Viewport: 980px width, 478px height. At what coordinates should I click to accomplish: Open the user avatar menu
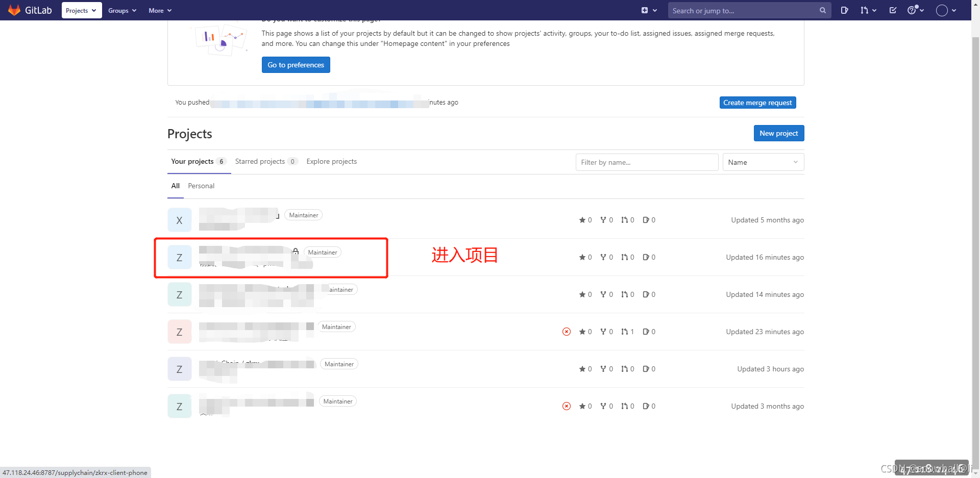[x=946, y=10]
